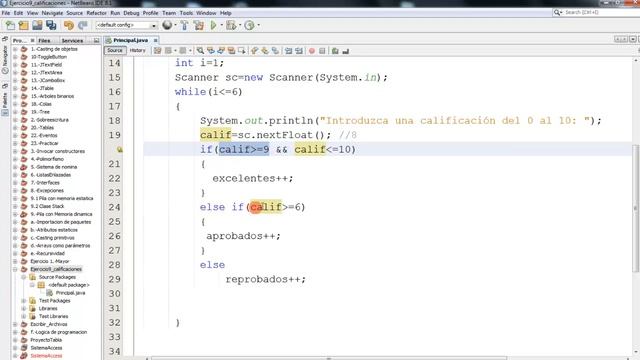Viewport: 640px width, 360px height.
Task: Switch to the Files panel tab
Action: (x=44, y=40)
